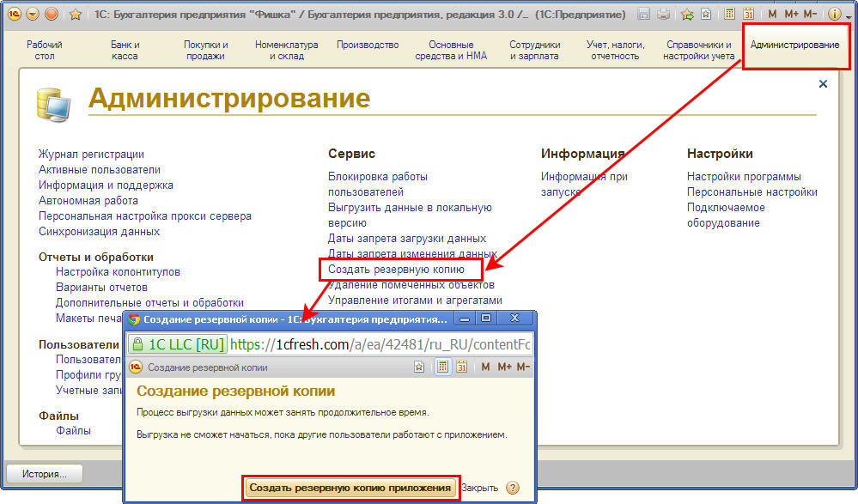
Task: Click Создать резервную копию приложения button
Action: coord(350,488)
